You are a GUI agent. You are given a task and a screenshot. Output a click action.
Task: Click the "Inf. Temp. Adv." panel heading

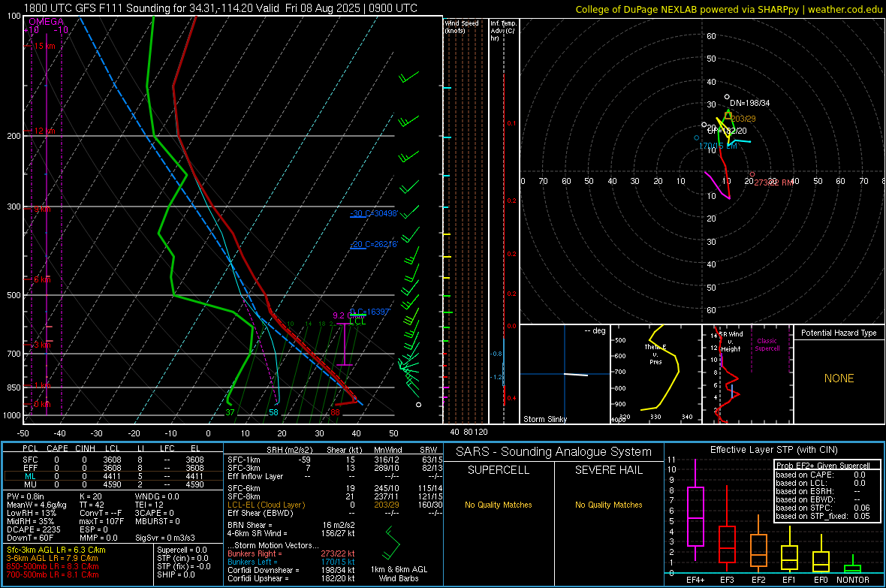pos(503,31)
